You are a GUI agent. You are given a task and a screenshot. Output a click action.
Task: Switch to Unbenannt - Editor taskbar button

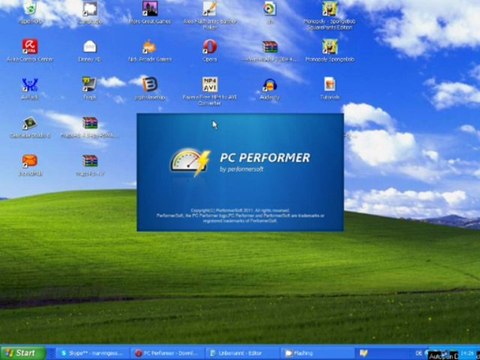(x=241, y=353)
